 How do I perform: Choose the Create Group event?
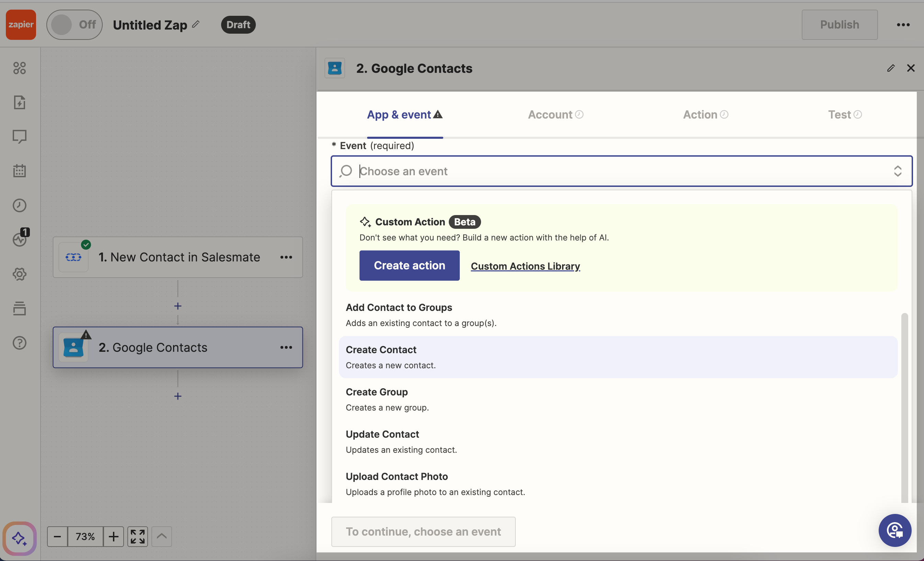pos(618,399)
